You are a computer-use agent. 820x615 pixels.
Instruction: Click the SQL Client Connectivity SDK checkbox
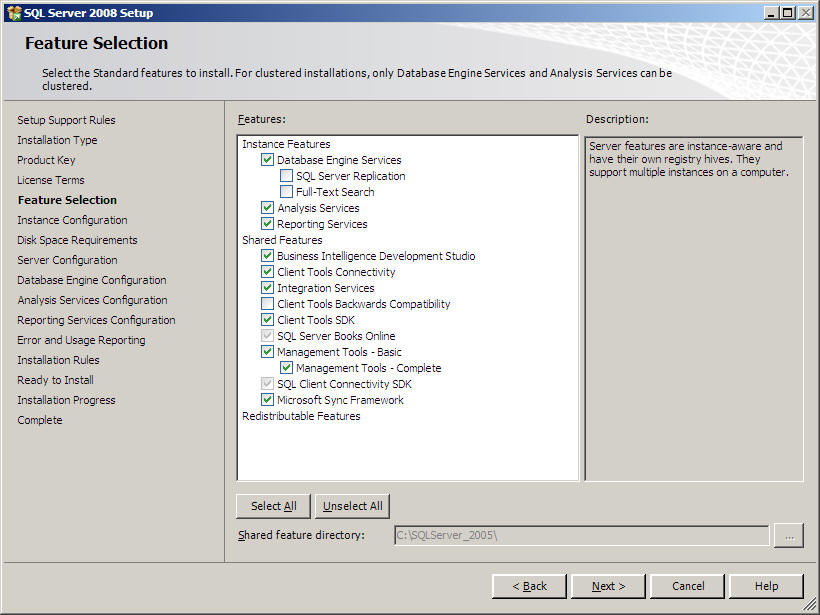click(267, 384)
